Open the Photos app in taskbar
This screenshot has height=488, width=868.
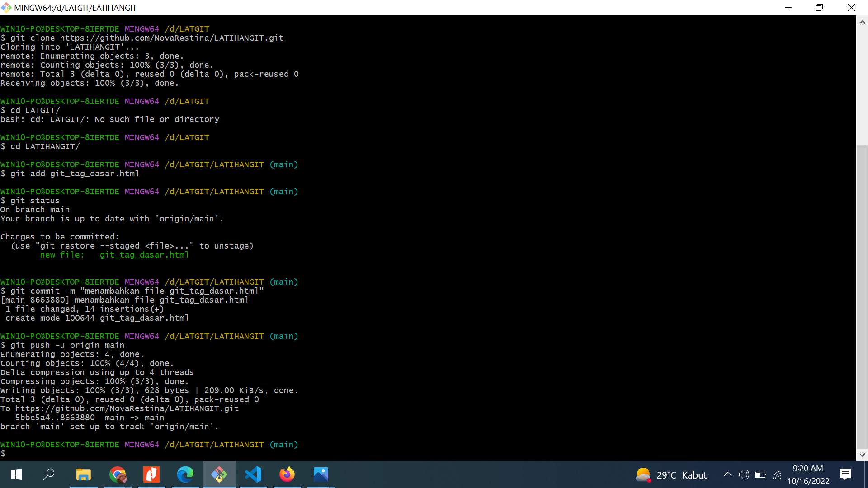tap(321, 474)
